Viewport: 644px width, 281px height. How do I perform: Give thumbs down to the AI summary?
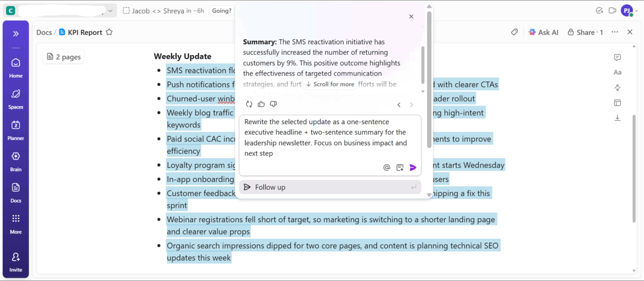click(x=273, y=104)
